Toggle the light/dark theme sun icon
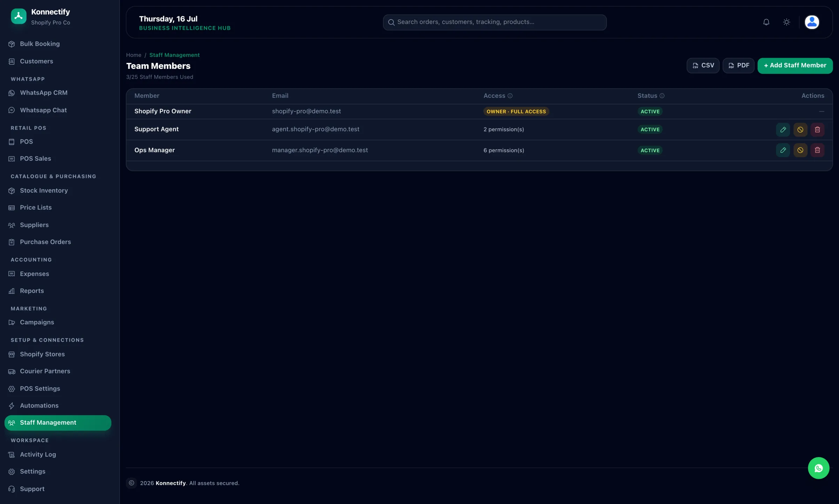 pyautogui.click(x=787, y=22)
